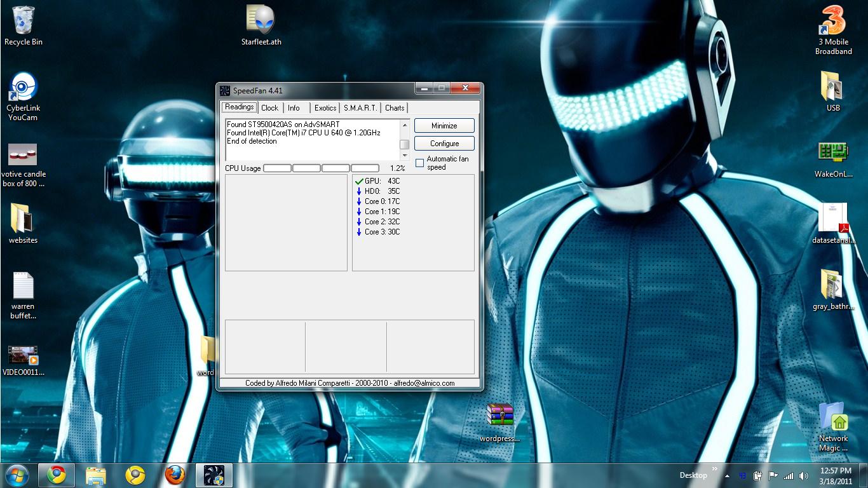Open Windows Explorer from the taskbar

(x=96, y=475)
